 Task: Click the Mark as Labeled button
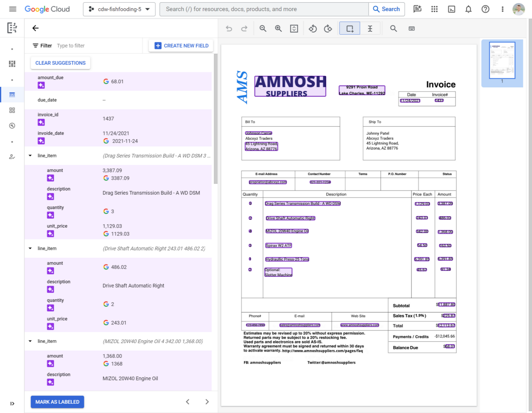57,402
